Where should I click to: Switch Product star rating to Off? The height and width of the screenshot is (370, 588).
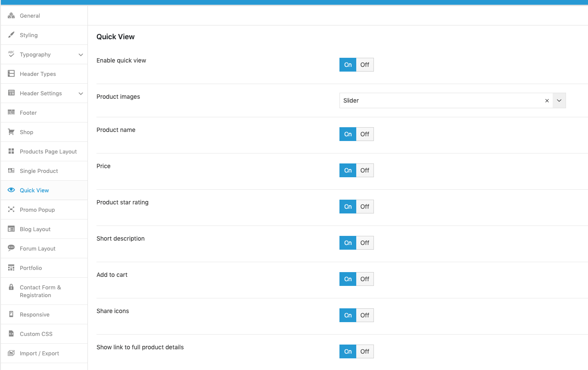coord(365,207)
